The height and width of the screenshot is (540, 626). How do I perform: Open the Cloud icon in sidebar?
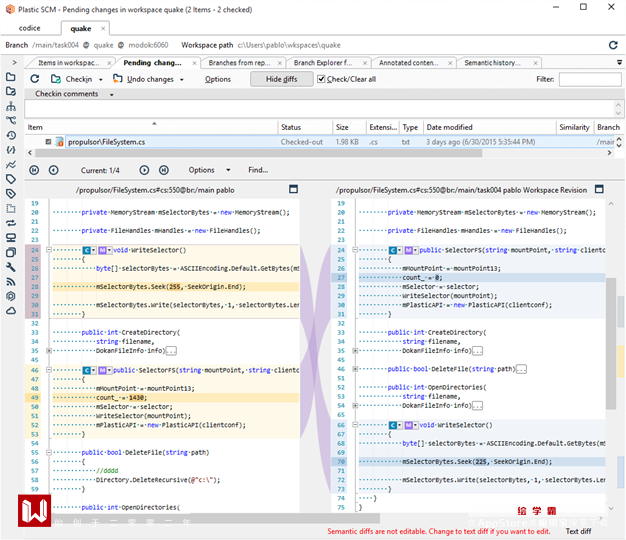(11, 311)
